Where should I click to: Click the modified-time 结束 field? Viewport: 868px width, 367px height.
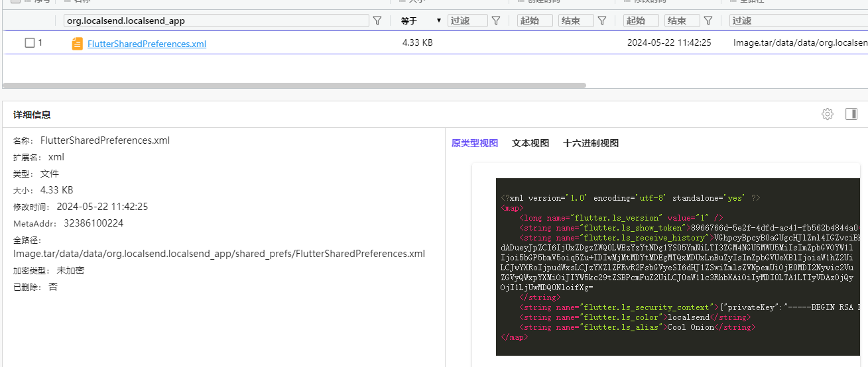[682, 21]
